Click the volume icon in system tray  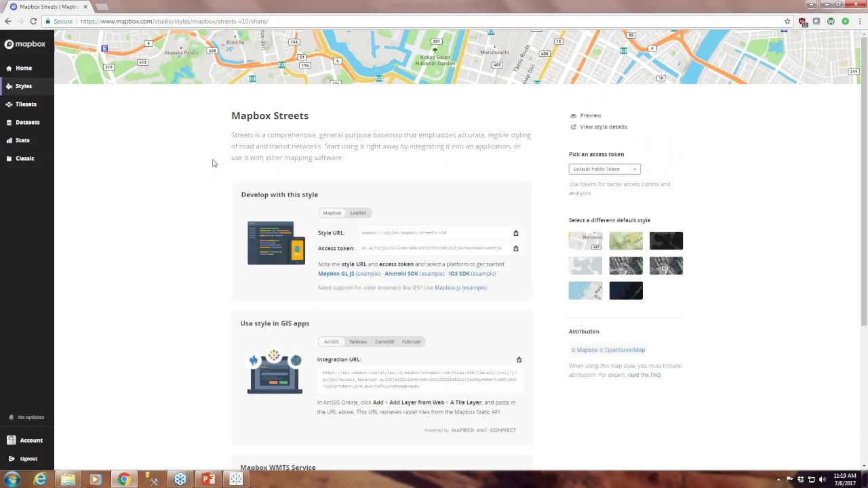pyautogui.click(x=823, y=479)
